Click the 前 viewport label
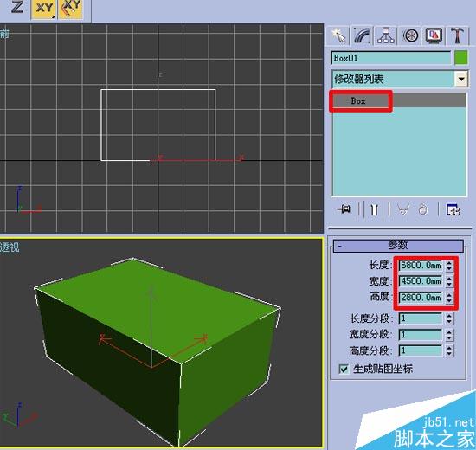Screen dimensions: 476x450 (x=4, y=34)
